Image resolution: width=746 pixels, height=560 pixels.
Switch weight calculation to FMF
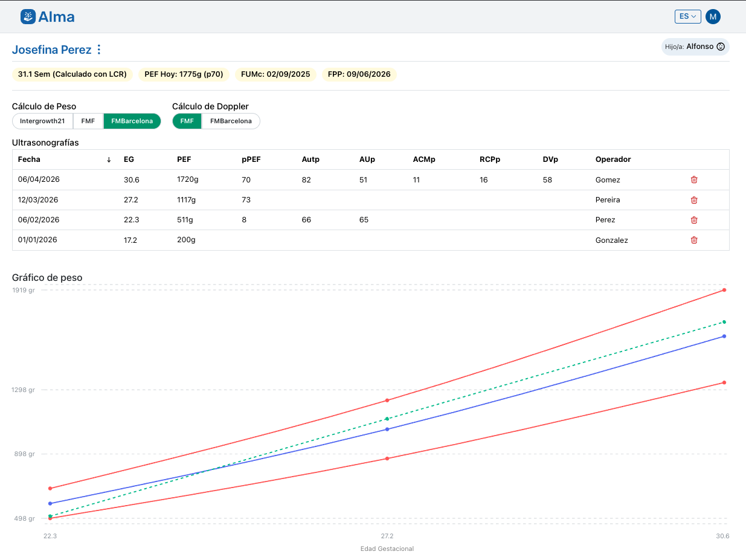(x=88, y=121)
